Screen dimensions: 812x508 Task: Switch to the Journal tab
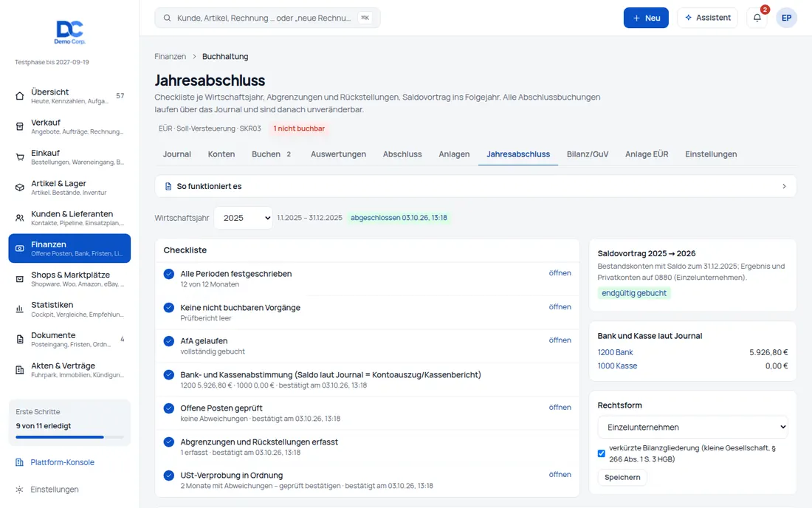[x=177, y=154]
